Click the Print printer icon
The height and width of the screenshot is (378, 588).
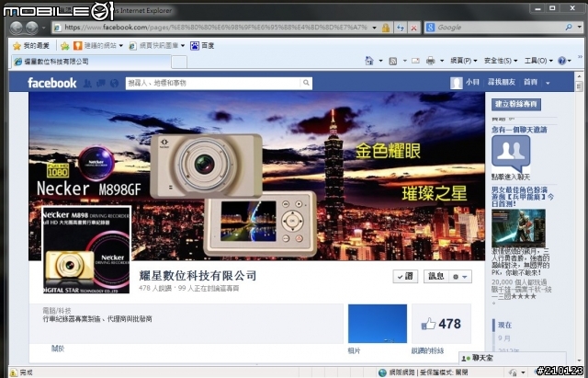(x=431, y=61)
